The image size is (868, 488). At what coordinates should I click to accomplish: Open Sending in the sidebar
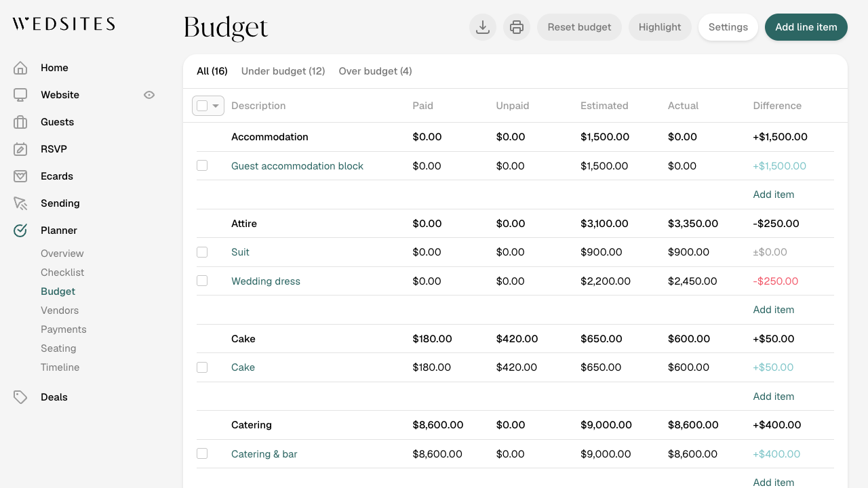(60, 203)
